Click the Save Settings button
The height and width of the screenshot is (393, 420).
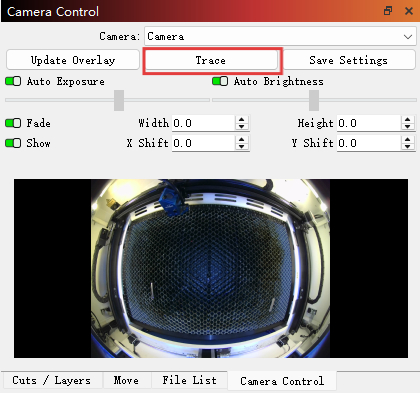[x=349, y=60]
